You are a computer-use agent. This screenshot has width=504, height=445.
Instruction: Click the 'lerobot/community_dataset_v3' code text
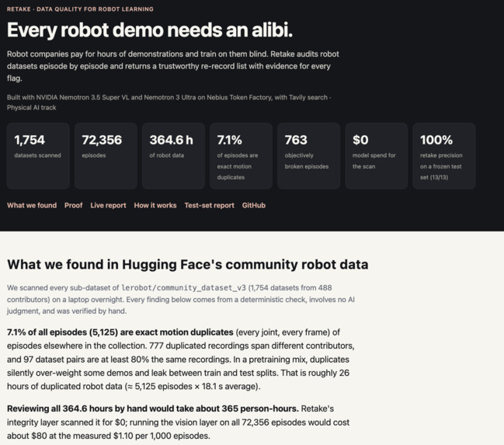[183, 288]
